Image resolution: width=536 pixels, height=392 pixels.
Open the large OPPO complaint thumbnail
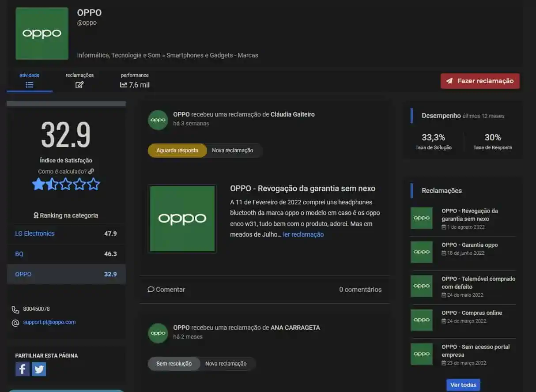click(182, 219)
